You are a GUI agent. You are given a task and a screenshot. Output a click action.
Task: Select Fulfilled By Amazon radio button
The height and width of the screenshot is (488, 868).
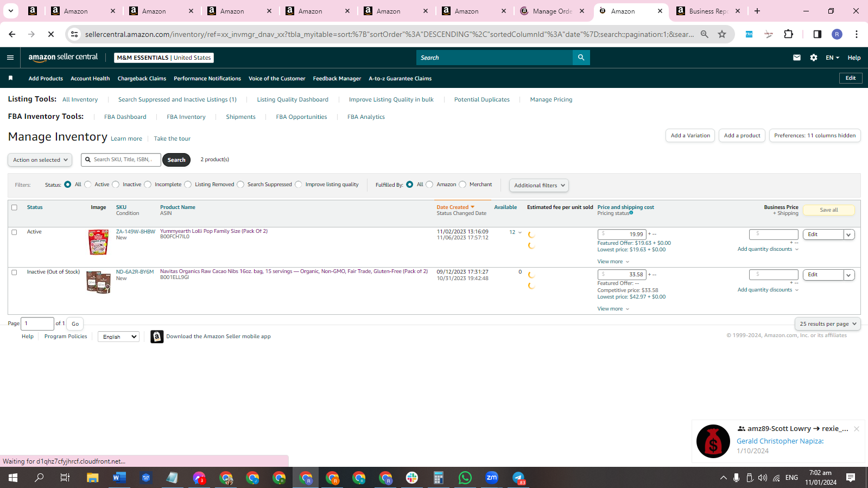pyautogui.click(x=429, y=185)
